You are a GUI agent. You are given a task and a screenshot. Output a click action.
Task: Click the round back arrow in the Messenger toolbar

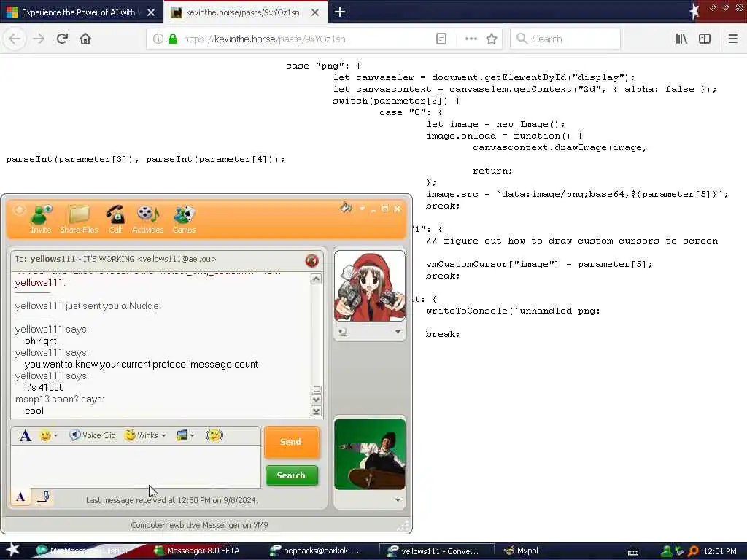18,210
